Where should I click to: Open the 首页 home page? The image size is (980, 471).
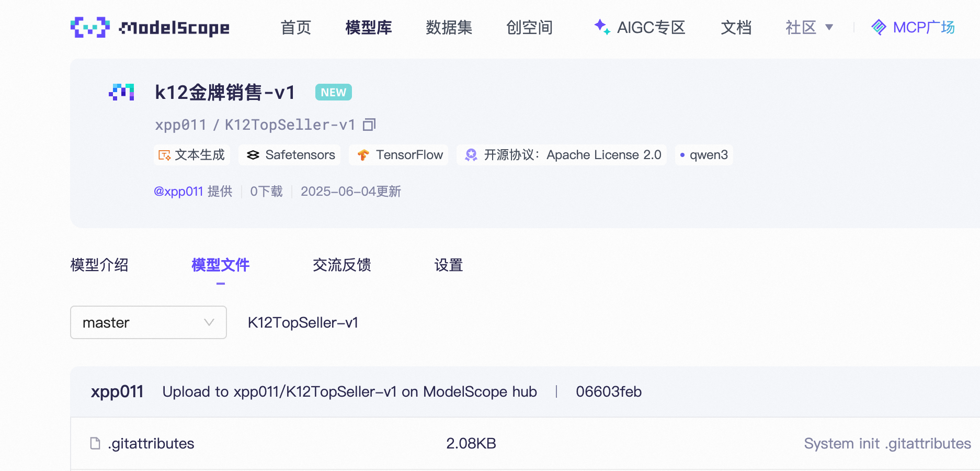click(x=296, y=27)
